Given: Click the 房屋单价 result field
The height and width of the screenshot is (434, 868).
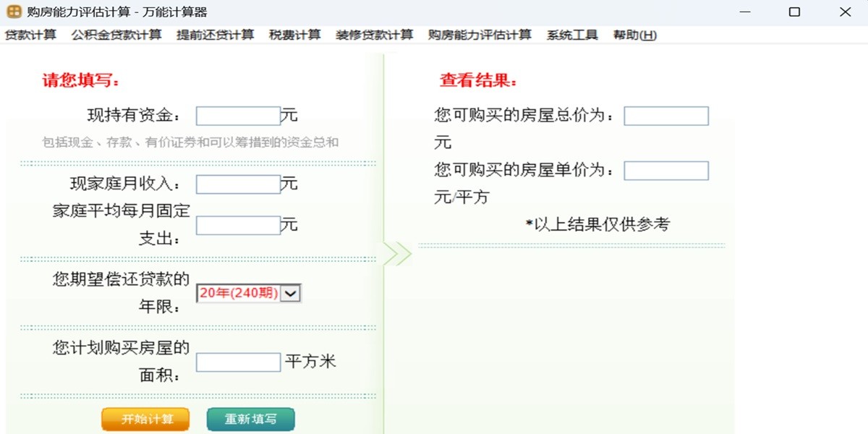Looking at the screenshot, I should [666, 171].
